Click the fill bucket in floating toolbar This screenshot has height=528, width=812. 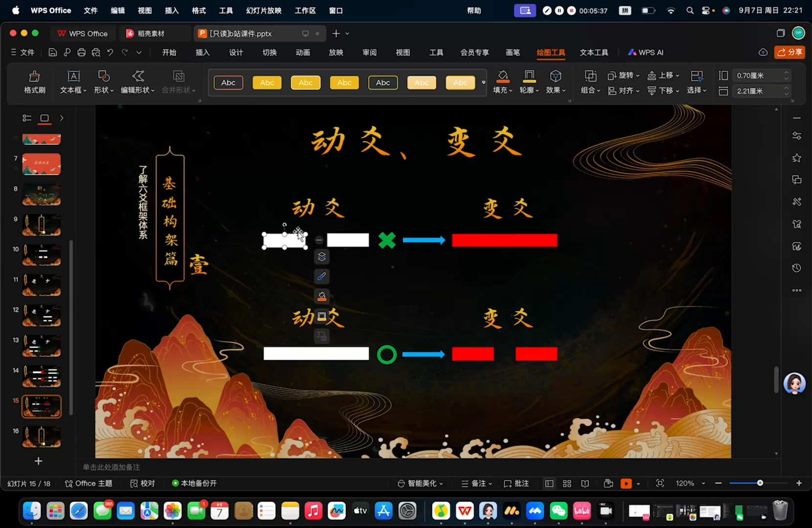[321, 296]
